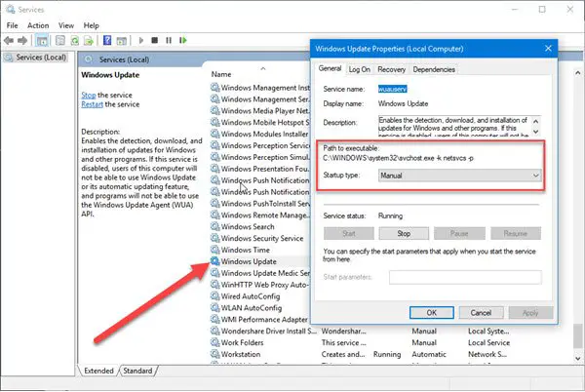This screenshot has height=392, width=585.
Task: Click the highlighted wuauserv service name field
Action: click(393, 89)
